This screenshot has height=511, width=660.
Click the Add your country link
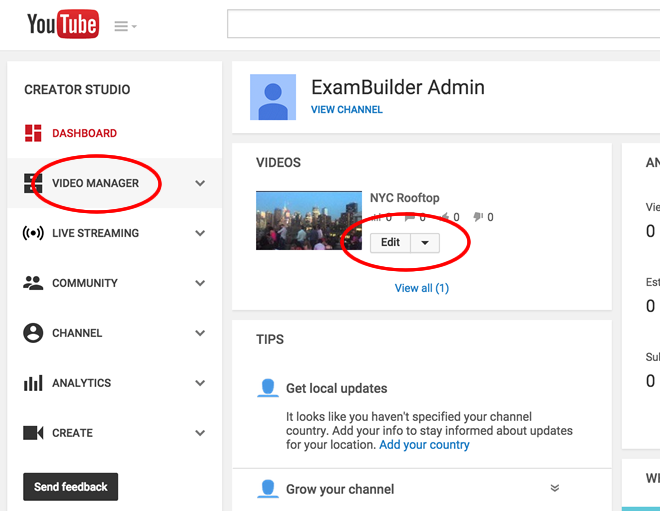click(424, 445)
